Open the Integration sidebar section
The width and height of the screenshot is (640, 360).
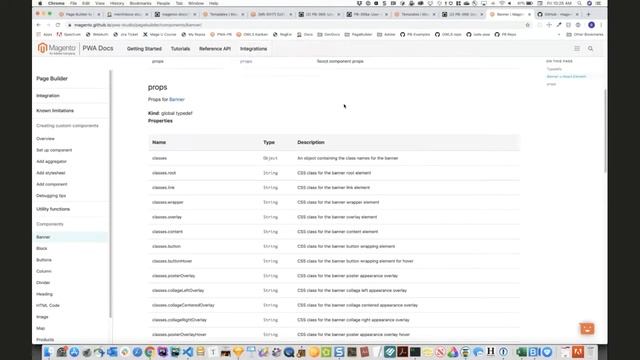pyautogui.click(x=48, y=96)
